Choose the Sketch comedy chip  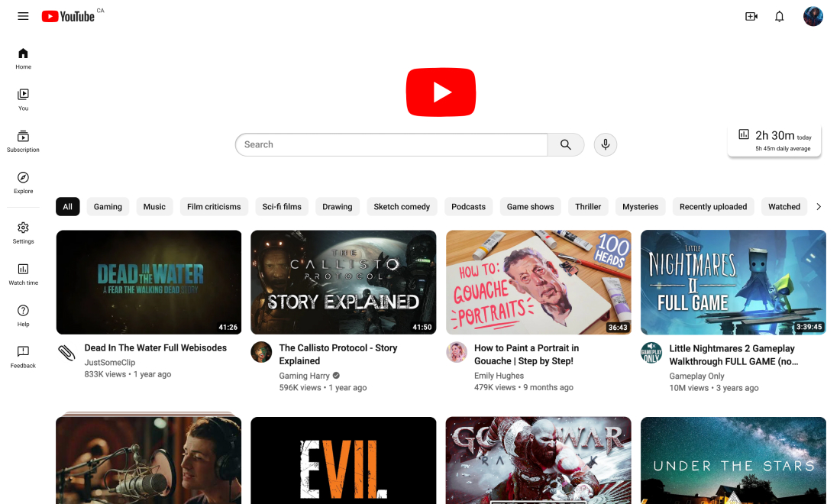[x=402, y=207]
